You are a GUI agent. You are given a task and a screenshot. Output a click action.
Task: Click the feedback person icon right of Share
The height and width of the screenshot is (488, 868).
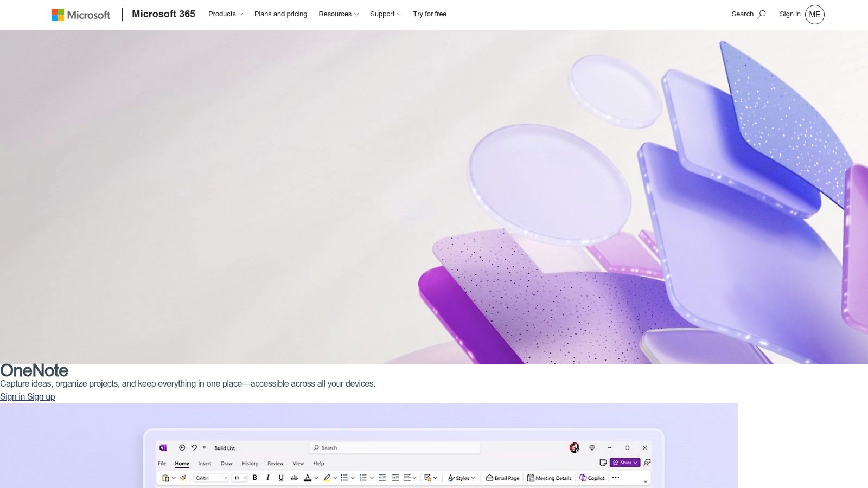tap(647, 463)
